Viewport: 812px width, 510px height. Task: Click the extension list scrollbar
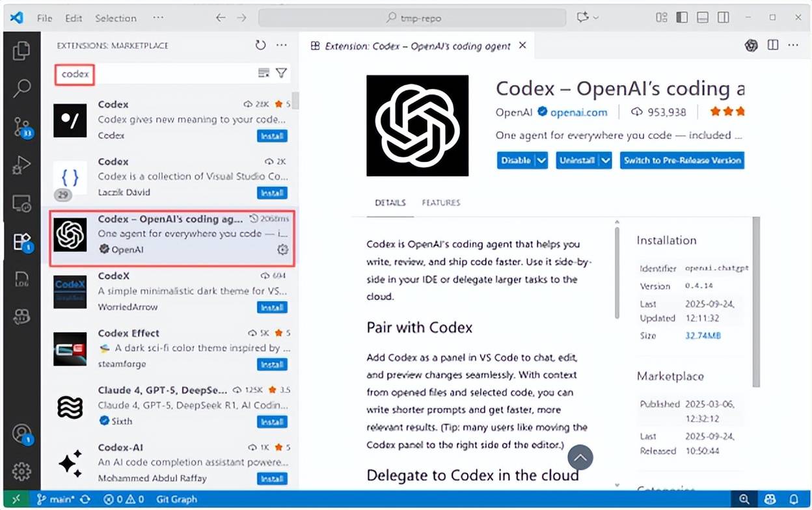click(x=296, y=101)
